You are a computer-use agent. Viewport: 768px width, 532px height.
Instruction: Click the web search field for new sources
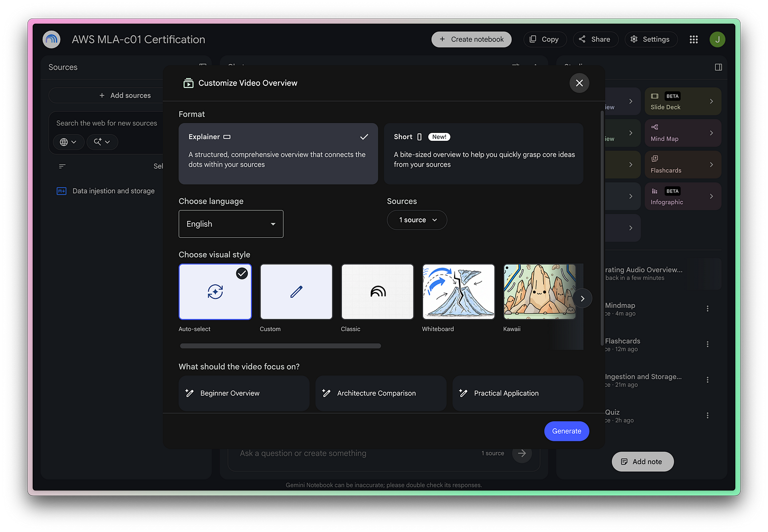click(107, 123)
